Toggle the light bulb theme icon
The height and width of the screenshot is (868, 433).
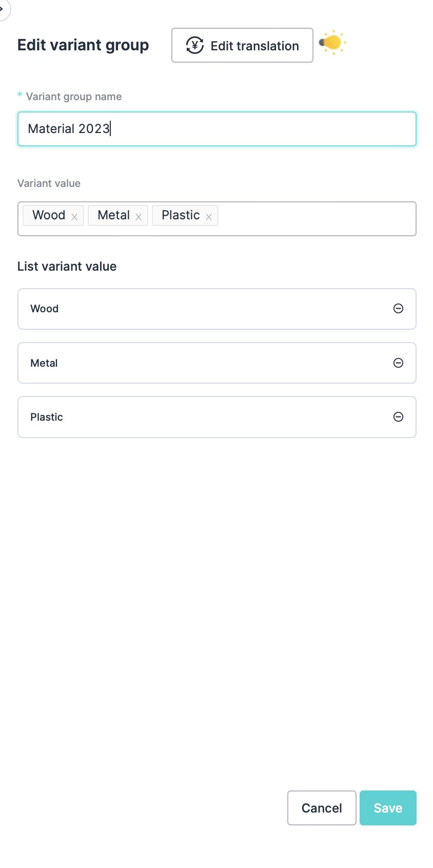332,43
